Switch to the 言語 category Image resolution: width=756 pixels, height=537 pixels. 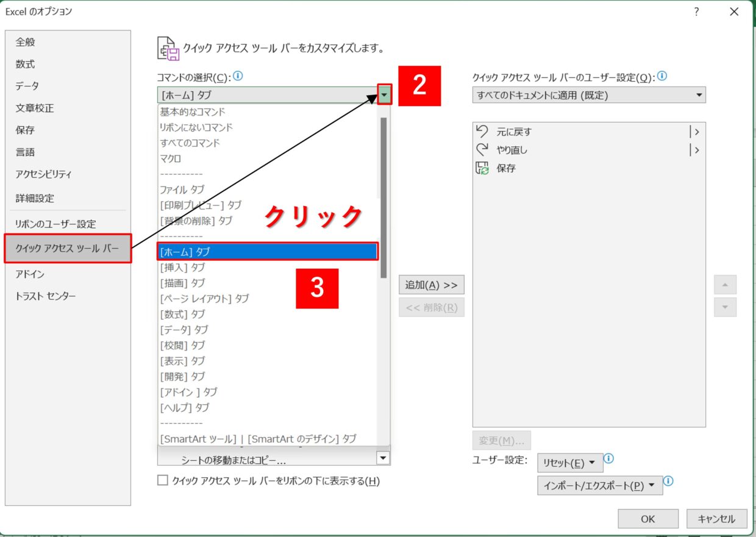pyautogui.click(x=68, y=152)
